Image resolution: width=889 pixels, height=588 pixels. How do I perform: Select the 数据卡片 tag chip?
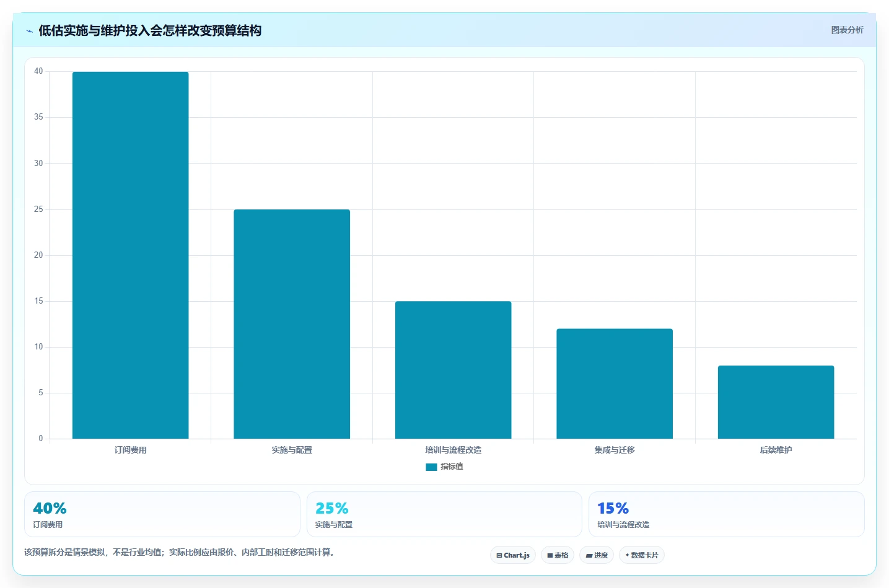(642, 555)
